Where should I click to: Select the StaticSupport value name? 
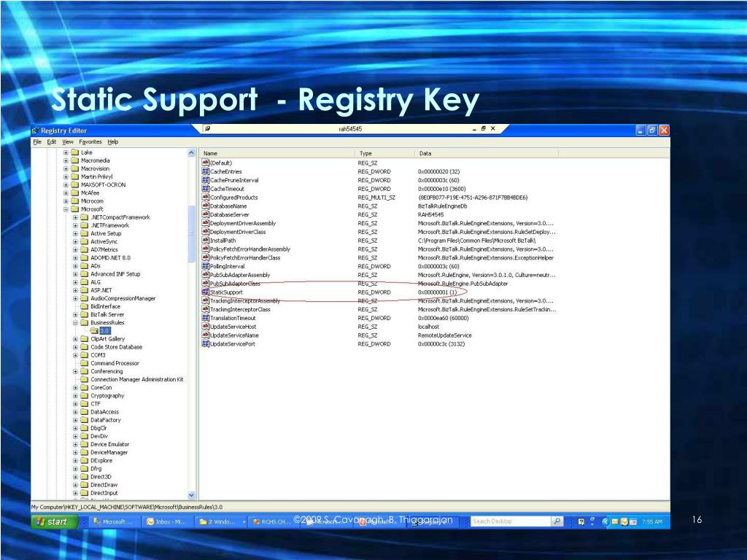pos(226,292)
